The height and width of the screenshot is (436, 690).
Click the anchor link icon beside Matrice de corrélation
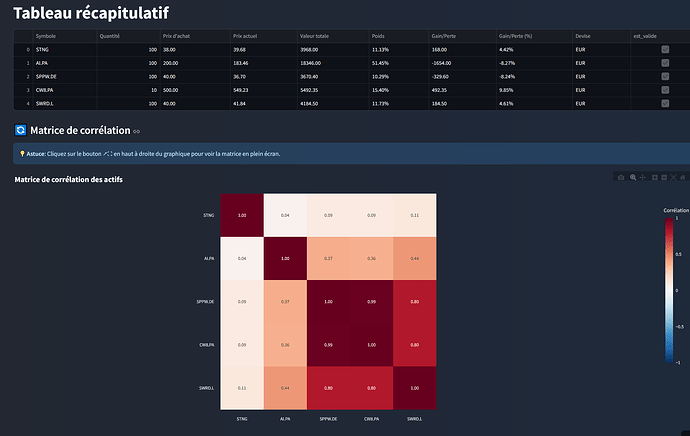click(x=137, y=131)
